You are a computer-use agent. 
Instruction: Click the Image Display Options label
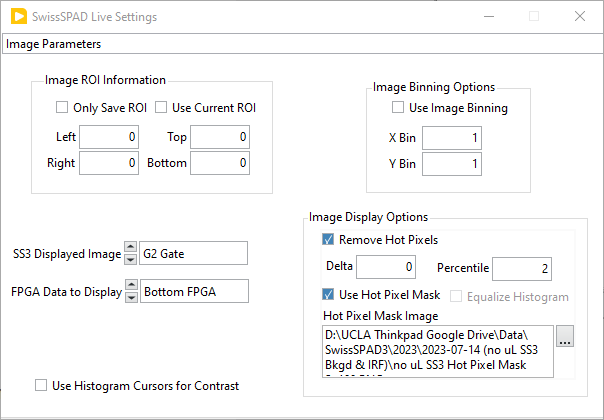(x=368, y=217)
